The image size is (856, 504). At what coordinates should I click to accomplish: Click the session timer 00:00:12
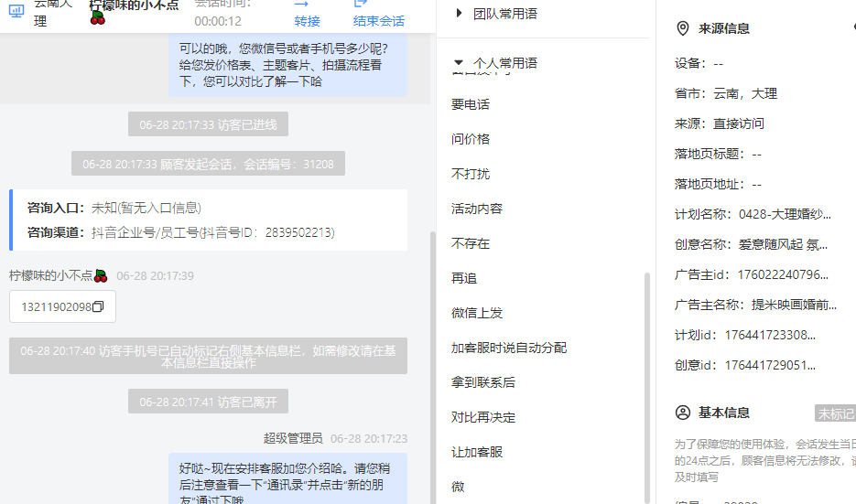pos(218,21)
